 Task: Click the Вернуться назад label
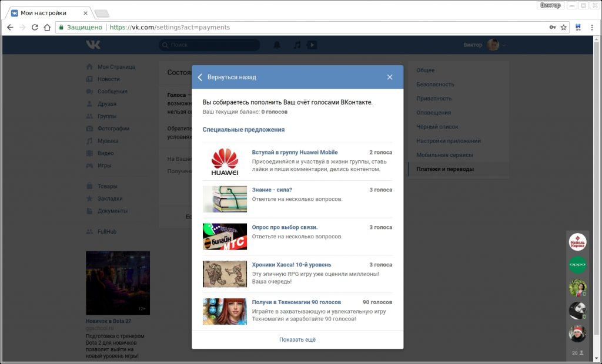(232, 77)
